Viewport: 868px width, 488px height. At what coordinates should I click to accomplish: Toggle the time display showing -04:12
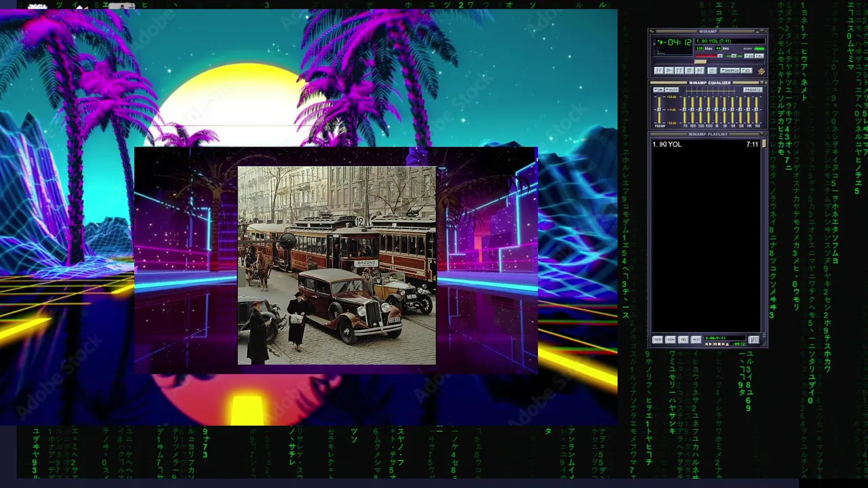(677, 42)
